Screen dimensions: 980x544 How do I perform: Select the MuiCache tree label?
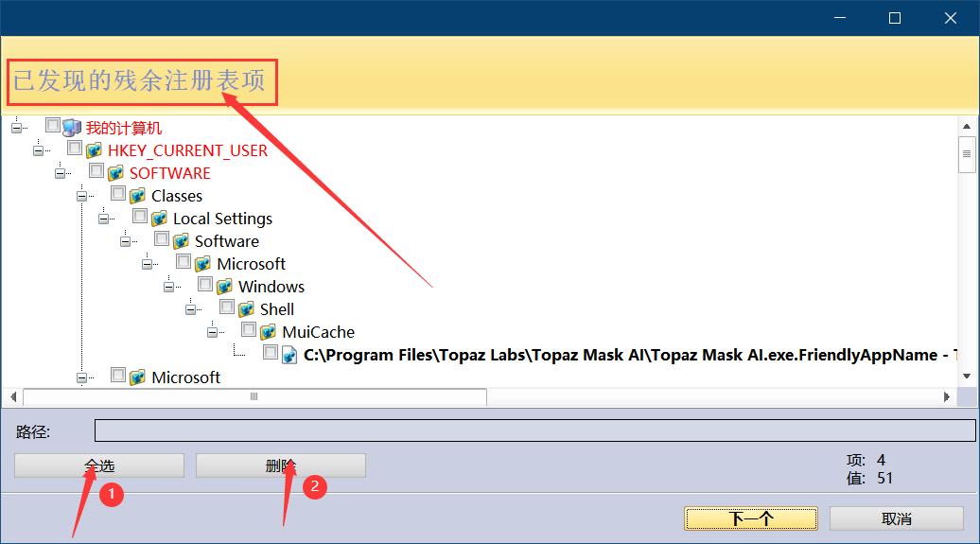point(318,332)
